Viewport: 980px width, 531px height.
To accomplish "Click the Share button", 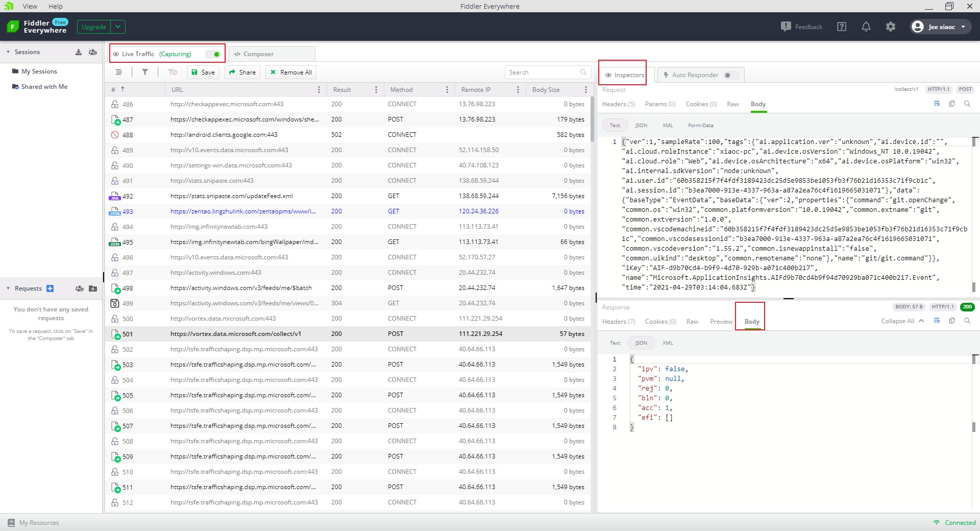I will [x=242, y=72].
